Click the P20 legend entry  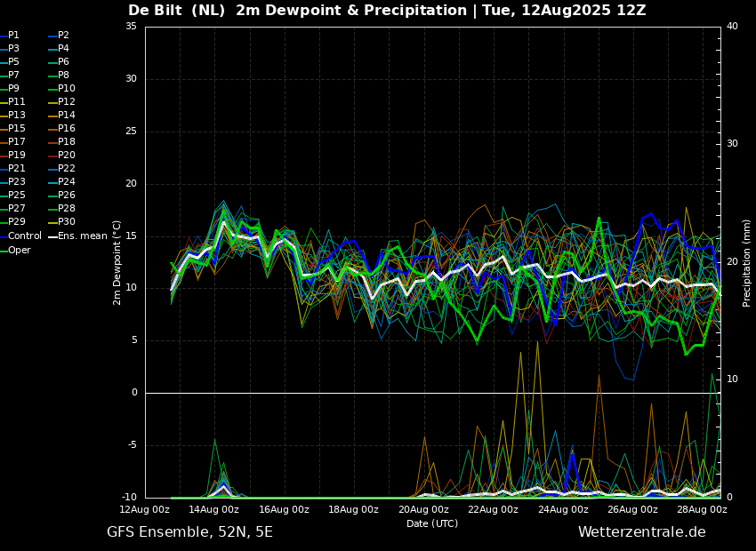[66, 156]
